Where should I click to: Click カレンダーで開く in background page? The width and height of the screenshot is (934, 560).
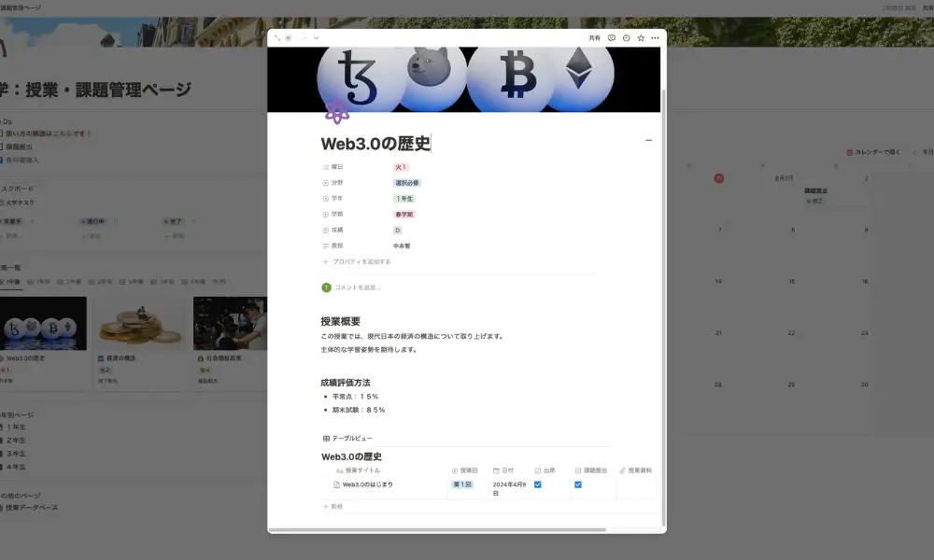click(x=873, y=152)
